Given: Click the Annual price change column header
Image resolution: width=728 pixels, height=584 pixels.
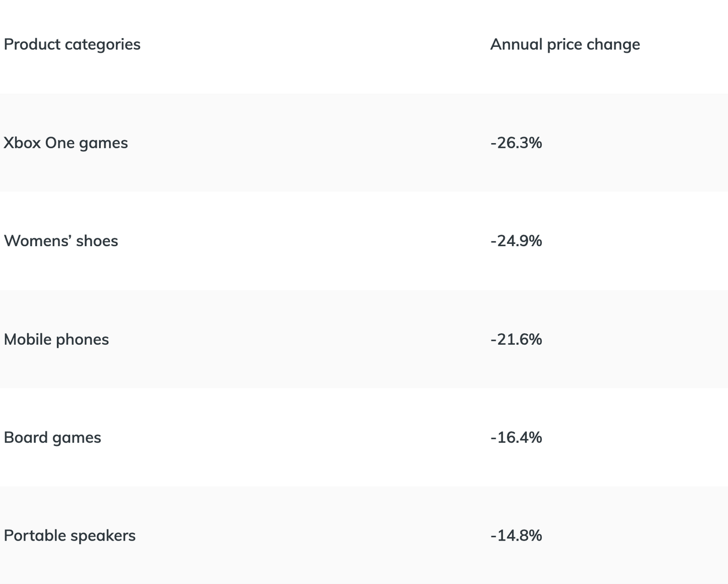Looking at the screenshot, I should coord(565,45).
